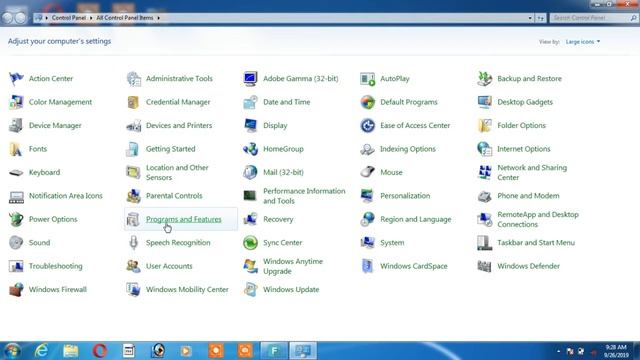The width and height of the screenshot is (640, 360).
Task: Launch Internet Explorer from the taskbar
Action: 41,351
